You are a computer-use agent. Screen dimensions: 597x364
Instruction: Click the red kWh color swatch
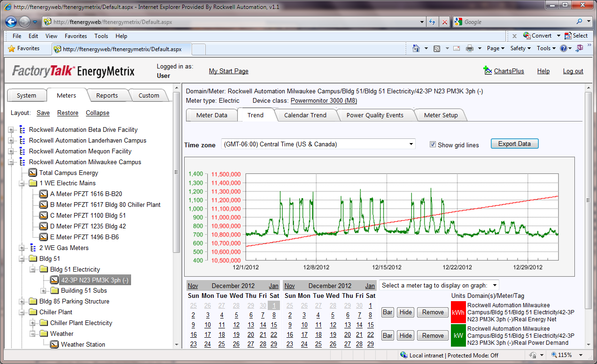(458, 312)
